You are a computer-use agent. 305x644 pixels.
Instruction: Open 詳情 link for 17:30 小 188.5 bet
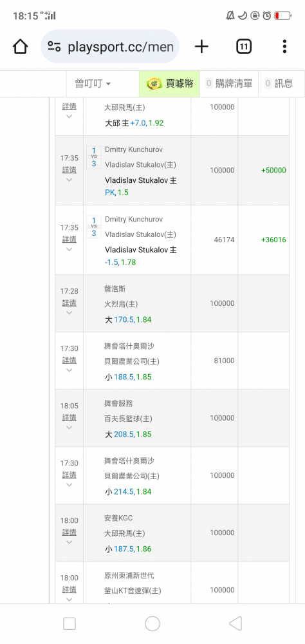click(69, 360)
